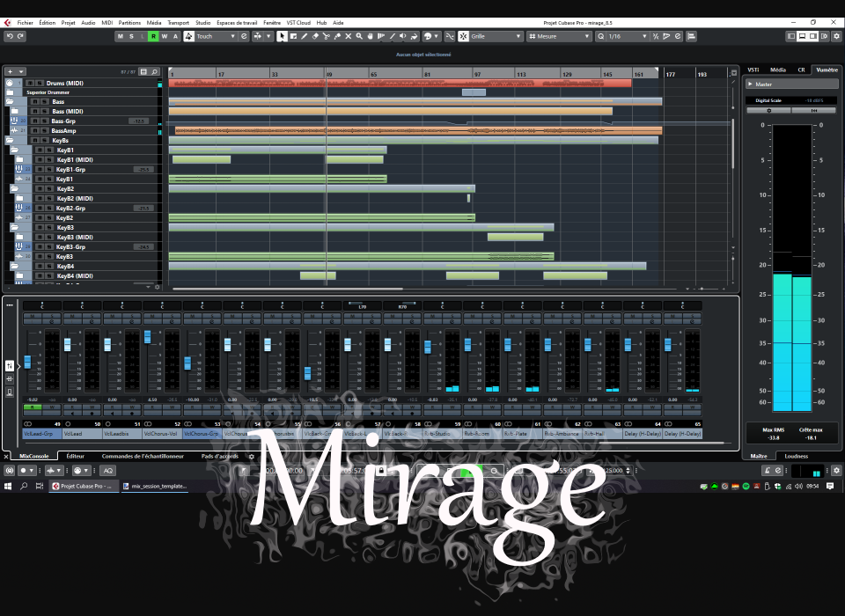This screenshot has height=616, width=845.
Task: Select Rvb-Plate mixer channel name
Action: 522,433
